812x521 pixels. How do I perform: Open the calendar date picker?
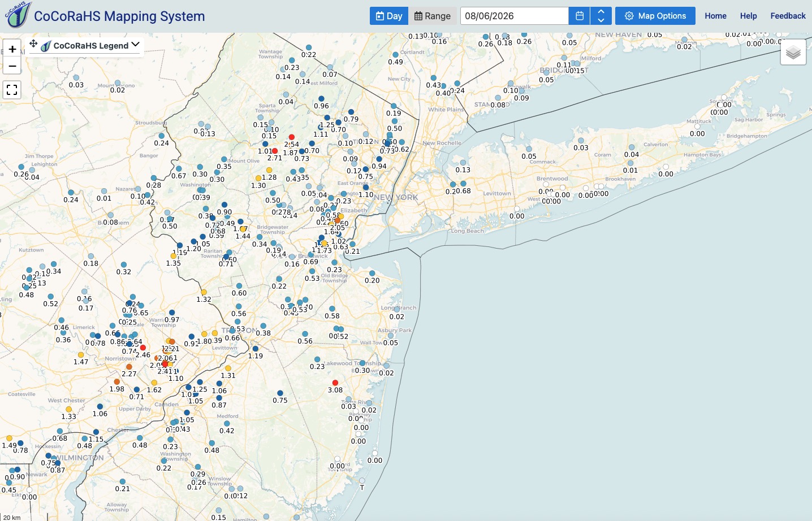point(579,16)
